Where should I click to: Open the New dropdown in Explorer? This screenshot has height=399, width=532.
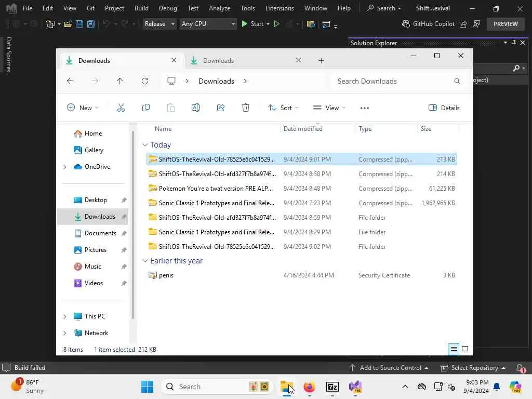click(x=83, y=108)
